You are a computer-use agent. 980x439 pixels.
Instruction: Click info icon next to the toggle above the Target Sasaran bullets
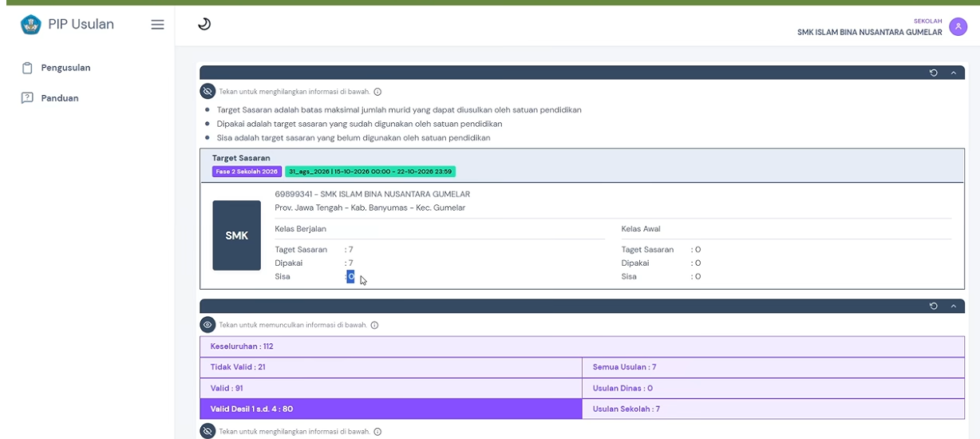coord(377,91)
